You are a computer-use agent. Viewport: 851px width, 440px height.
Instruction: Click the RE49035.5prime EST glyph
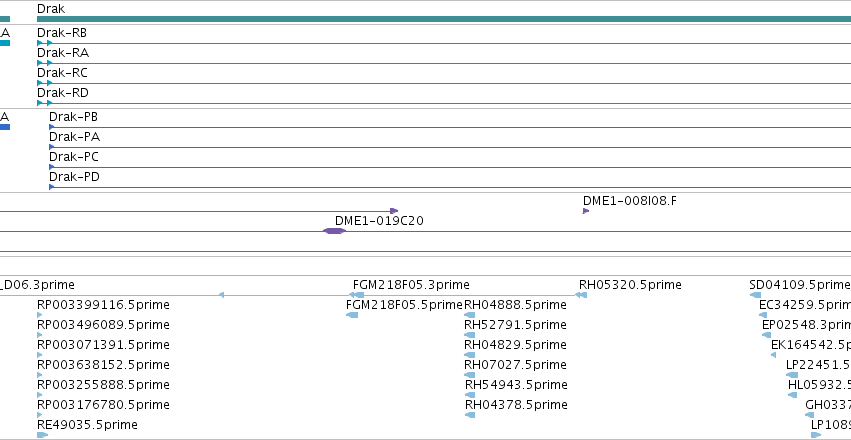pyautogui.click(x=42, y=435)
